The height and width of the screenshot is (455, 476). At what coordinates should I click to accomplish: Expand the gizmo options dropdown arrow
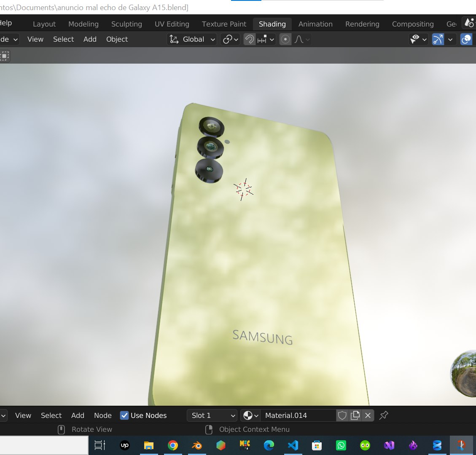(x=451, y=40)
